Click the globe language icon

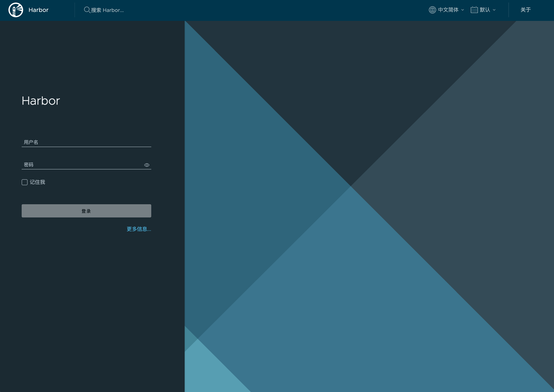432,10
